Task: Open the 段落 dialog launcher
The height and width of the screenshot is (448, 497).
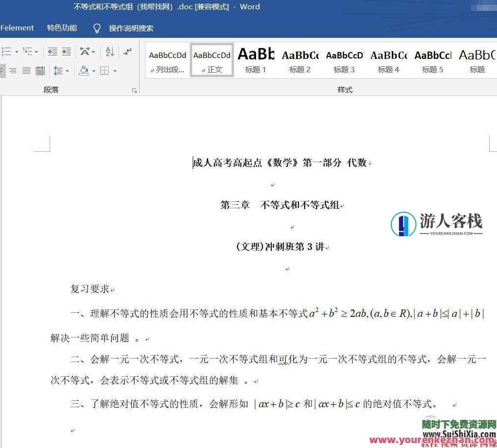Action: (134, 90)
